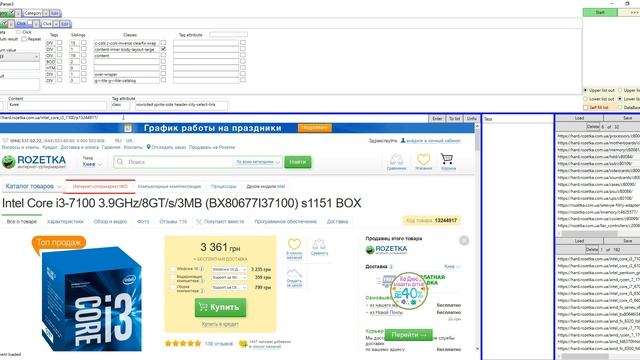Open the 799 грн assembly support dropdown
Image resolution: width=640 pixels, height=360 pixels.
229,287
